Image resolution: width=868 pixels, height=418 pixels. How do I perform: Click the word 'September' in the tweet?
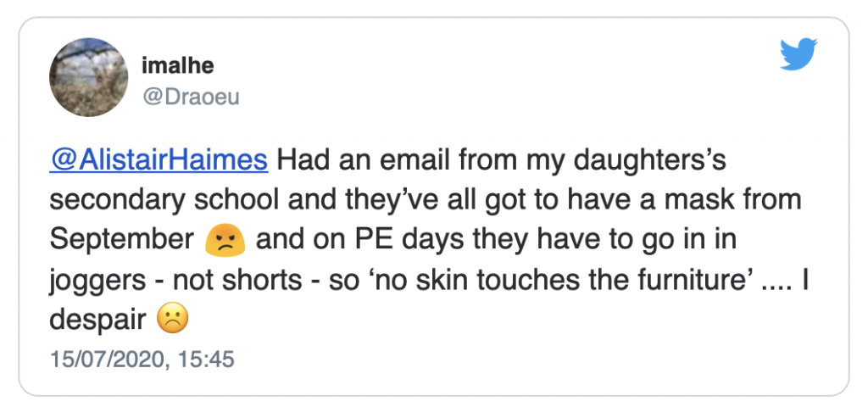point(121,240)
